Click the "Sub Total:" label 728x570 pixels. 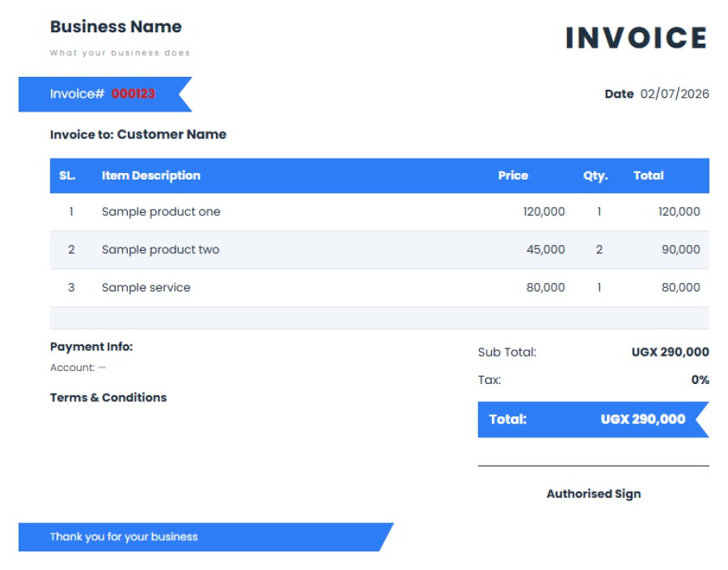click(x=507, y=353)
